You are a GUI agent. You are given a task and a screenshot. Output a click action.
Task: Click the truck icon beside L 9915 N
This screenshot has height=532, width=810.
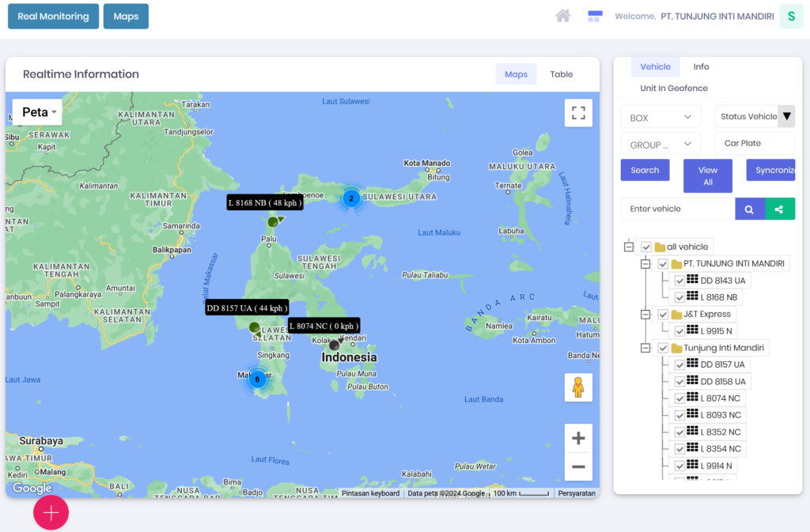point(692,330)
